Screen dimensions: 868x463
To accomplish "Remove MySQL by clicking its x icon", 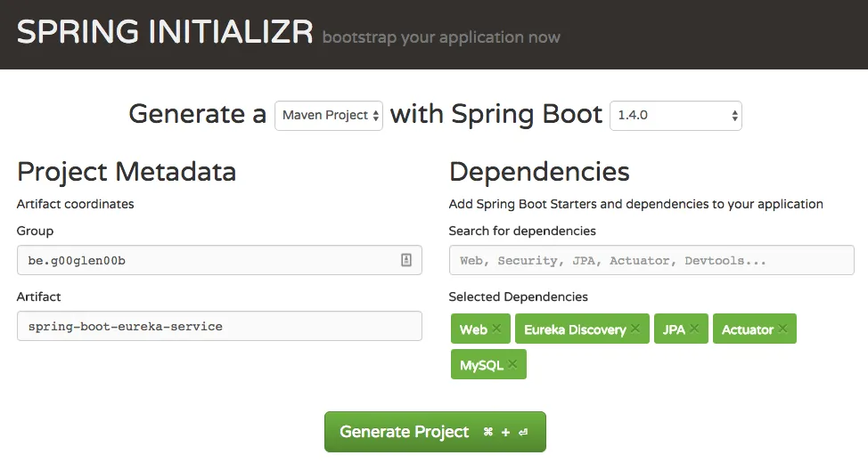I will (x=513, y=365).
